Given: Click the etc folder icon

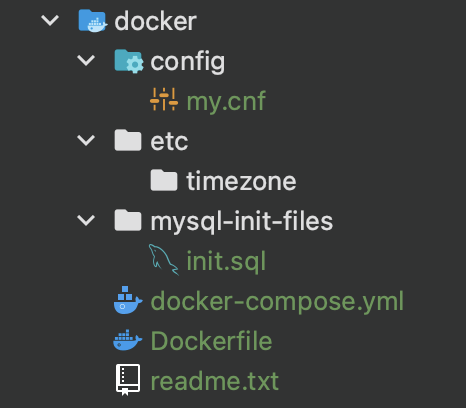Looking at the screenshot, I should pos(128,140).
